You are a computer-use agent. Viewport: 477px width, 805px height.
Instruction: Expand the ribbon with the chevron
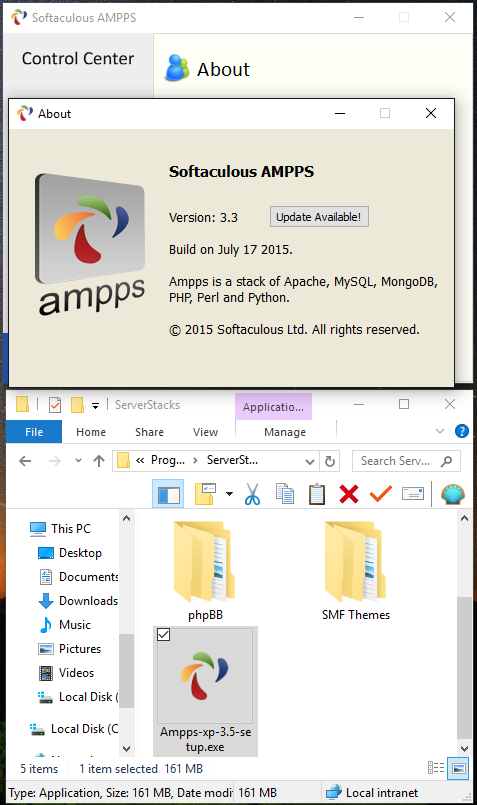440,431
